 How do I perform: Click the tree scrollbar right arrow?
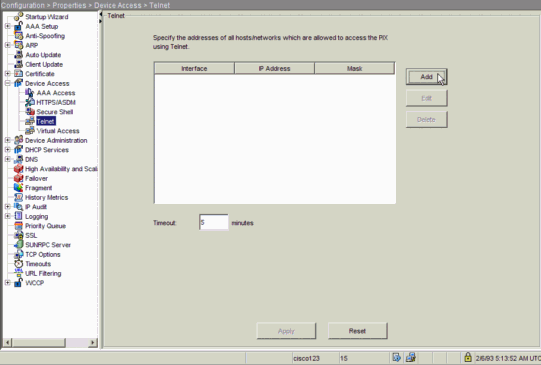coord(92,343)
